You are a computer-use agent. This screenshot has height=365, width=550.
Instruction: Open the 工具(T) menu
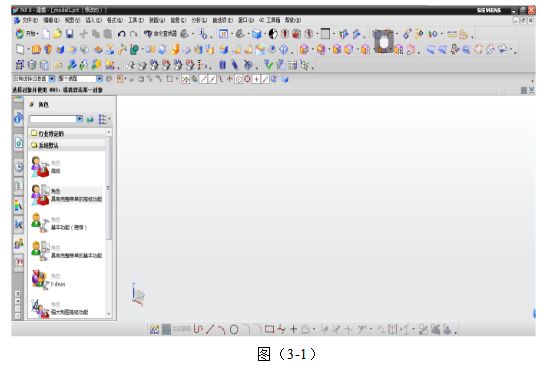(136, 20)
